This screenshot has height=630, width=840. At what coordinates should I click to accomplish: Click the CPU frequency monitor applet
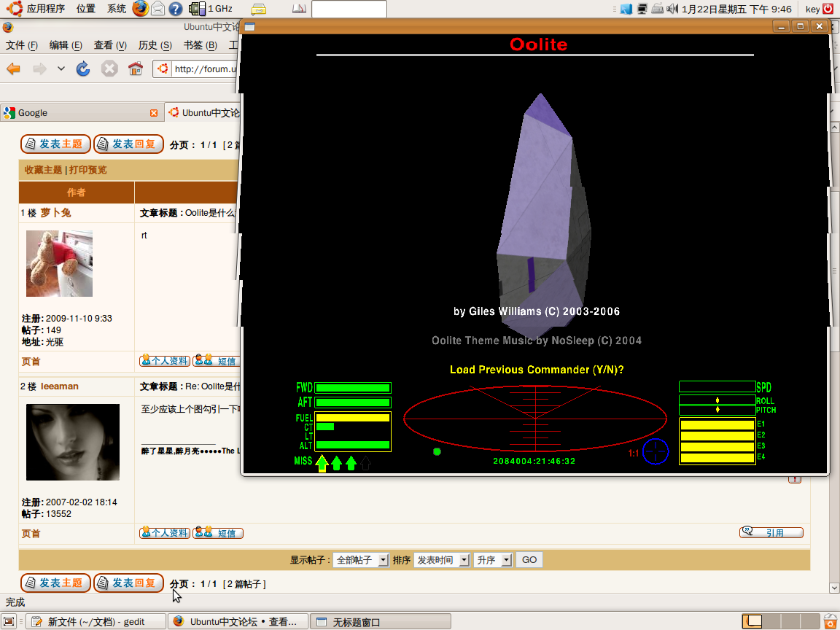211,9
